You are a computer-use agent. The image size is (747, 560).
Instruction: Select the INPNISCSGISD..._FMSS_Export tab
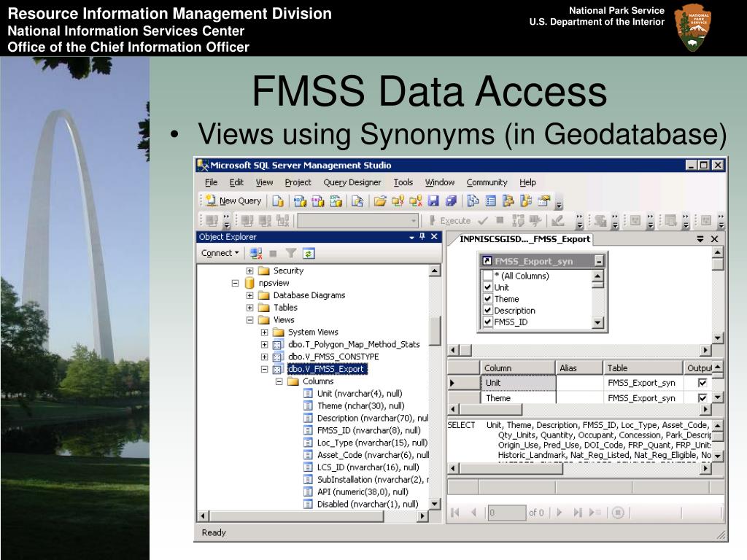(525, 239)
